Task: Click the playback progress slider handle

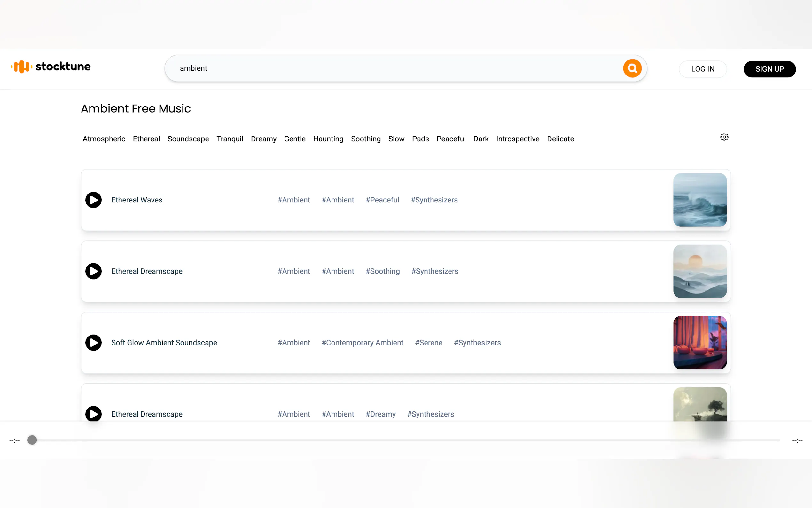Action: 32,440
